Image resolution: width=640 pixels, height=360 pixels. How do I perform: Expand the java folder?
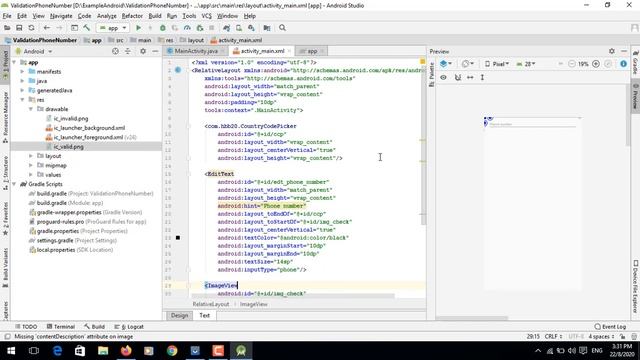coord(22,81)
